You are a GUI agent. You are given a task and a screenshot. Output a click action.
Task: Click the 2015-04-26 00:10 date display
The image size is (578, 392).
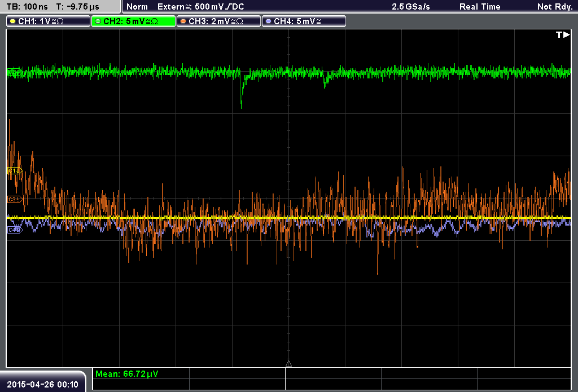tap(42, 385)
